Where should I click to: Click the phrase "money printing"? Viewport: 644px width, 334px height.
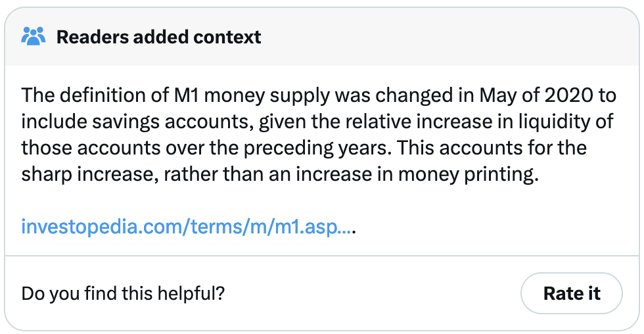pyautogui.click(x=478, y=174)
